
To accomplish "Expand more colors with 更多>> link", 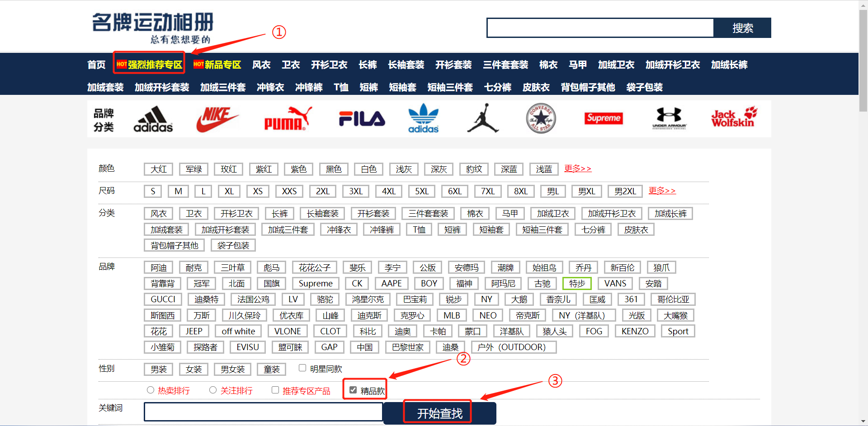I will point(578,169).
